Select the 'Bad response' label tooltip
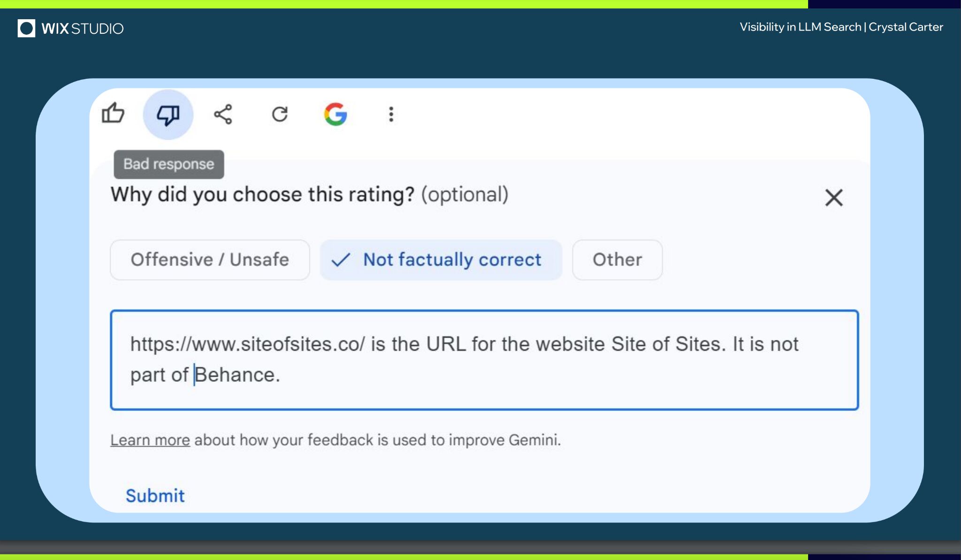 pos(168,163)
